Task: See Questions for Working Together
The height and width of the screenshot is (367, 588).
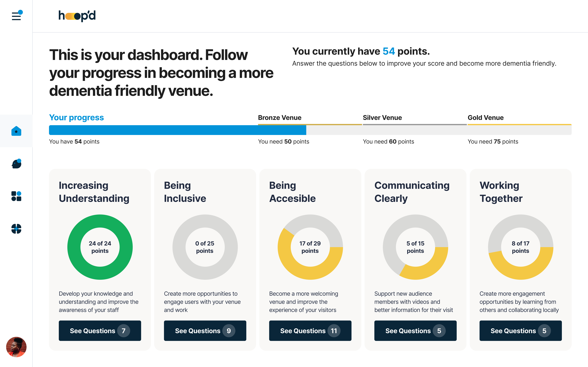Action: coord(521,331)
